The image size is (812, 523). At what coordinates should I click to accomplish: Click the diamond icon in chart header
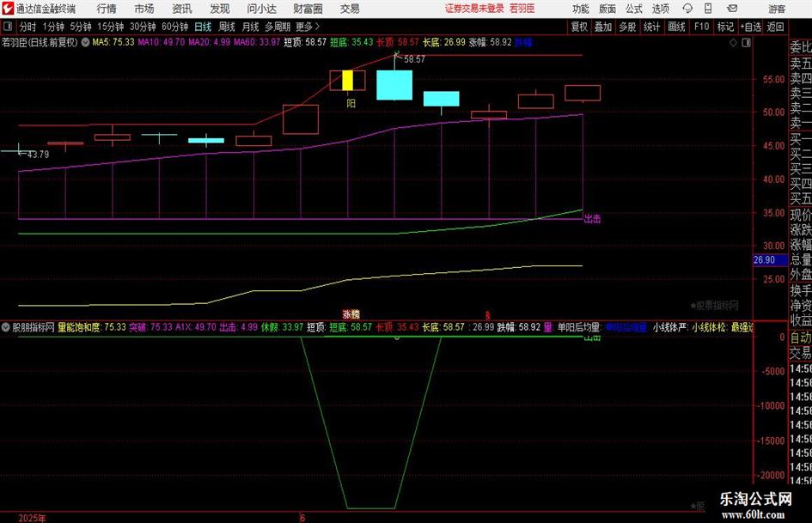733,43
